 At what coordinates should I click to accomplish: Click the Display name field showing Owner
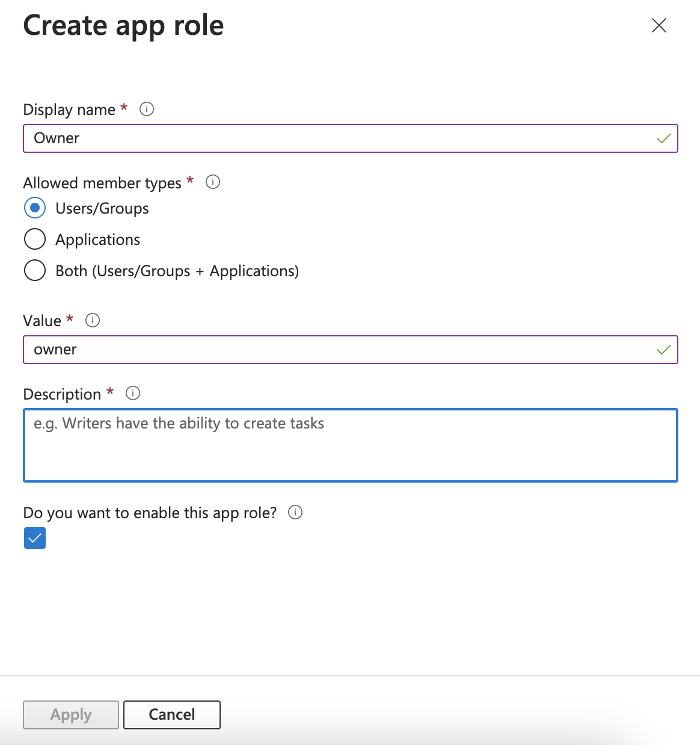(351, 138)
